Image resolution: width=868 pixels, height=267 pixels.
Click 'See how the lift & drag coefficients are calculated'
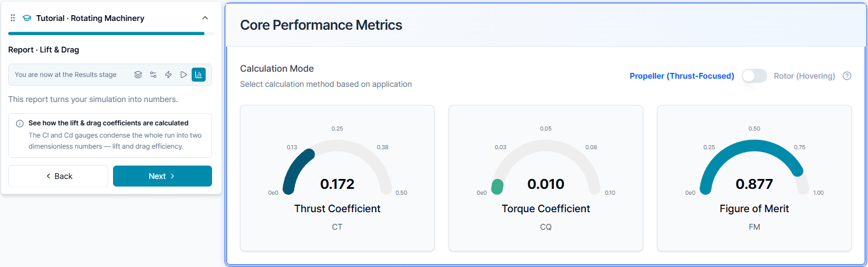[108, 123]
